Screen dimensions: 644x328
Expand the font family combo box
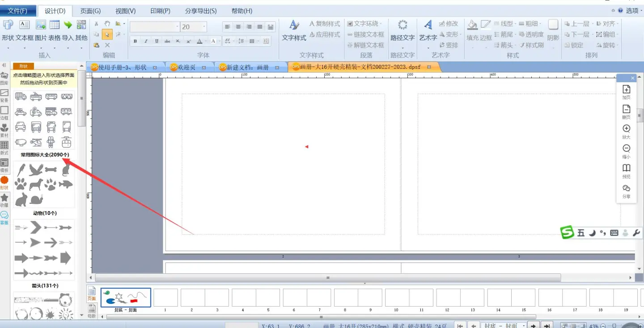click(177, 27)
